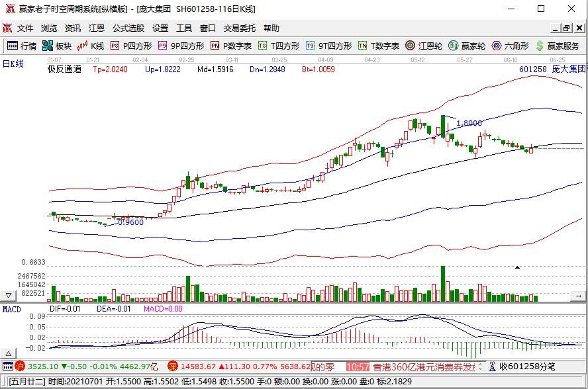588x389 pixels.
Task: Expand MACD panel with up triangle
Action: tap(8, 353)
